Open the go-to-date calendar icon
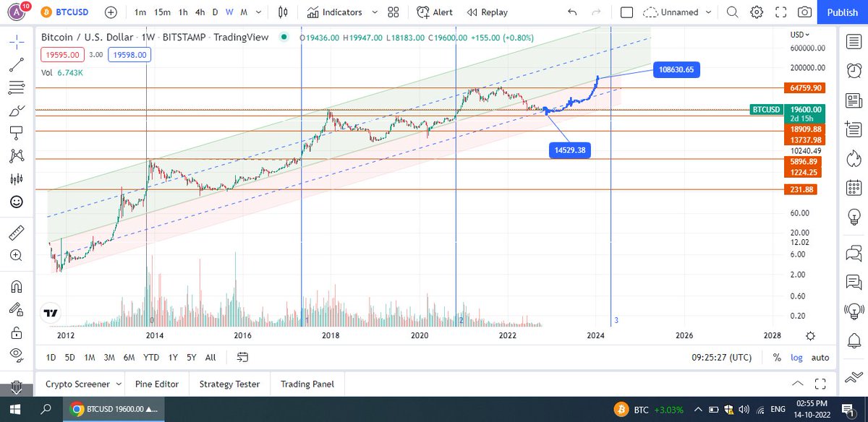 pyautogui.click(x=242, y=357)
